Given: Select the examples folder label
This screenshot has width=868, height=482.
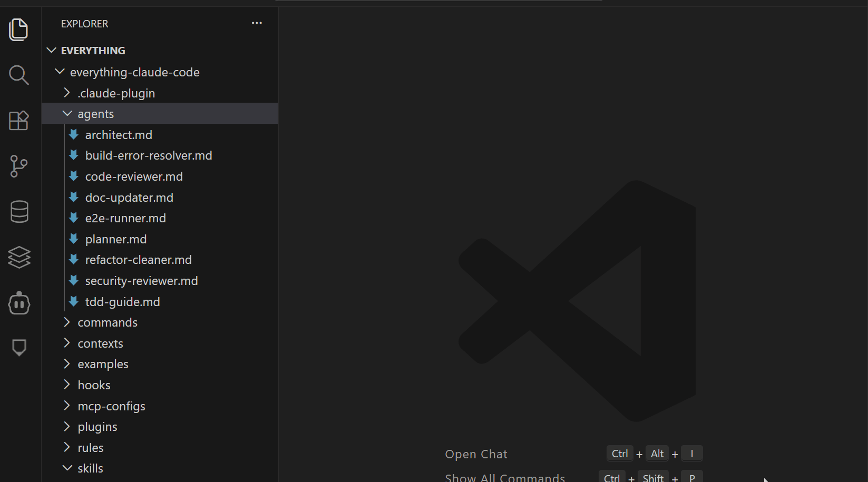Looking at the screenshot, I should point(103,364).
